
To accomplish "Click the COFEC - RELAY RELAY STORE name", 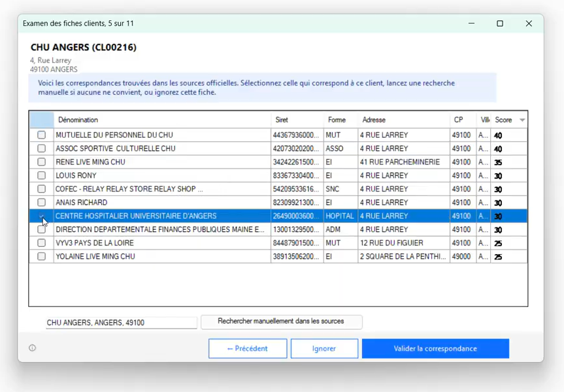I will (129, 189).
